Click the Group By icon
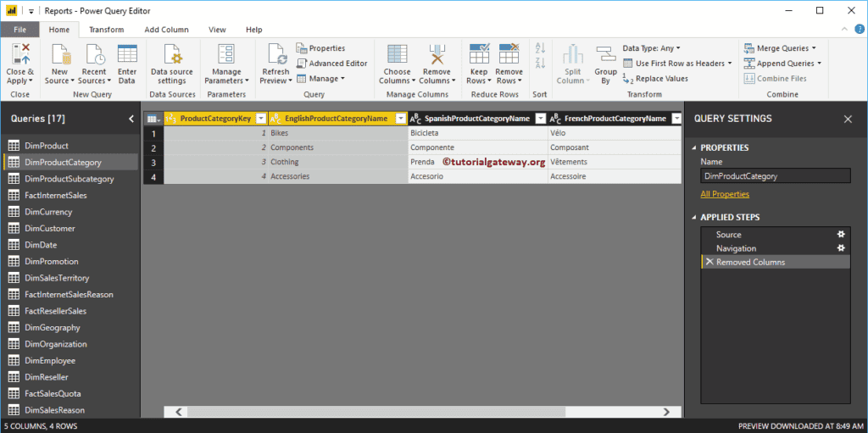The height and width of the screenshot is (433, 868). click(605, 54)
